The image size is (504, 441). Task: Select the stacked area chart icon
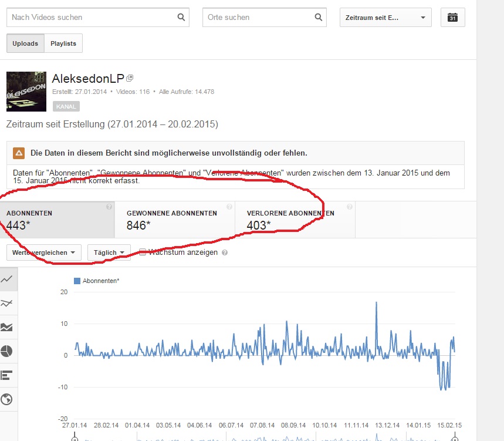[x=8, y=328]
